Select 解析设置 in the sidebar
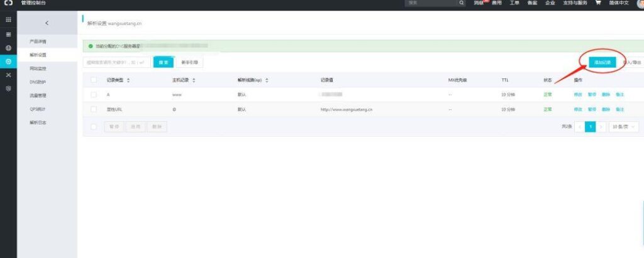The image size is (644, 258). 38,55
